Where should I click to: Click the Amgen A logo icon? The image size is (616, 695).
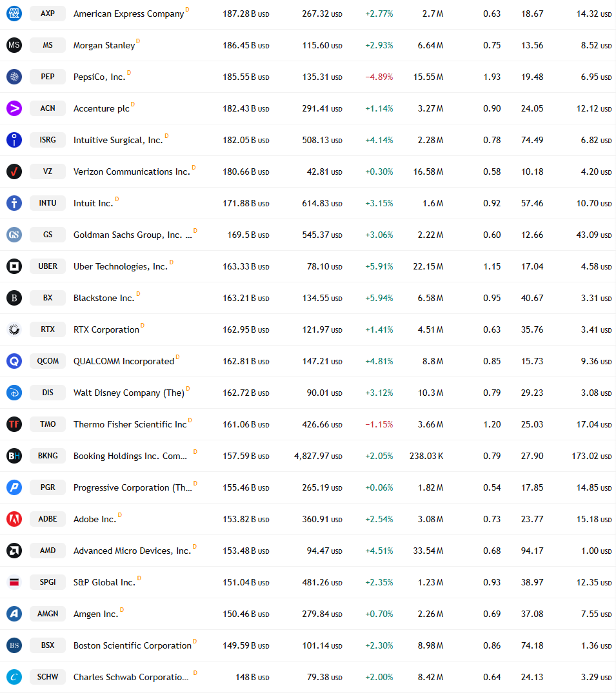tap(14, 614)
